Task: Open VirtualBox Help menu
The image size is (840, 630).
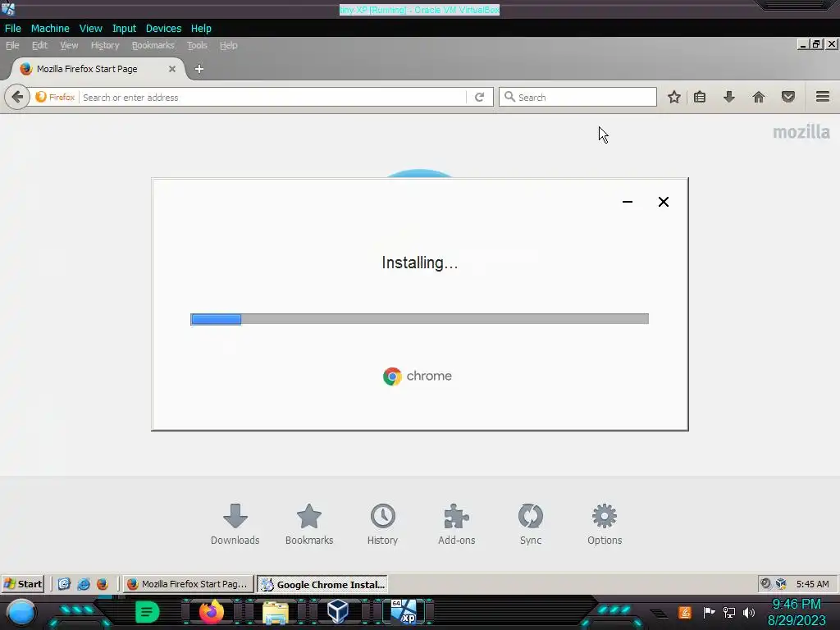Action: [x=201, y=29]
